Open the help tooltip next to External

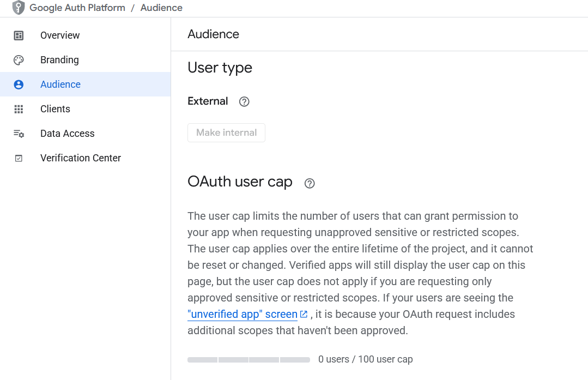tap(244, 101)
